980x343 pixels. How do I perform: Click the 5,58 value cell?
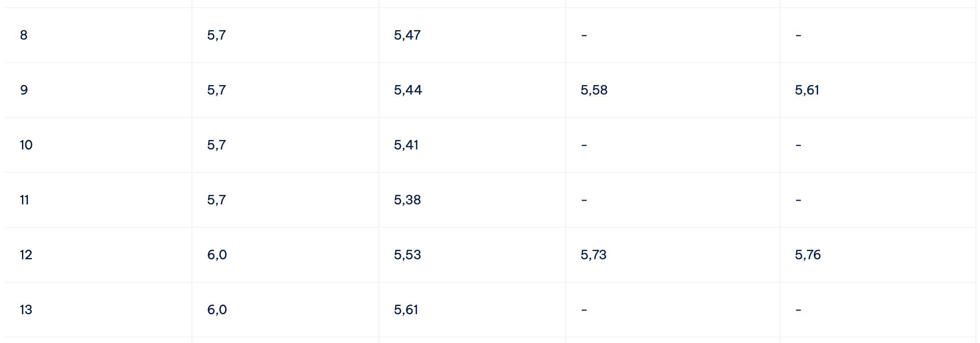coord(673,90)
